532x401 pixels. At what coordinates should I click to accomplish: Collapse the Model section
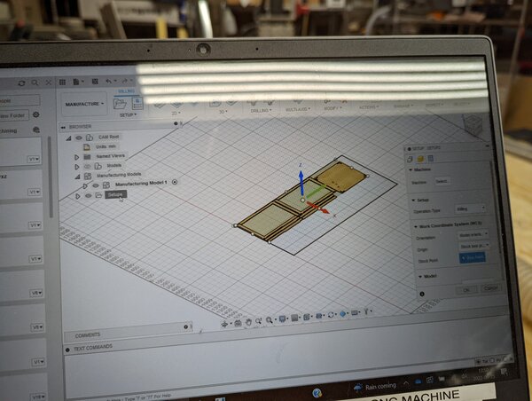click(420, 277)
